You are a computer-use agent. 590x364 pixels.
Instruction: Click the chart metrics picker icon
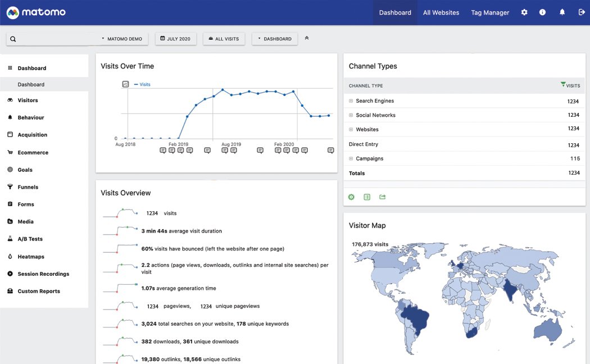(126, 84)
